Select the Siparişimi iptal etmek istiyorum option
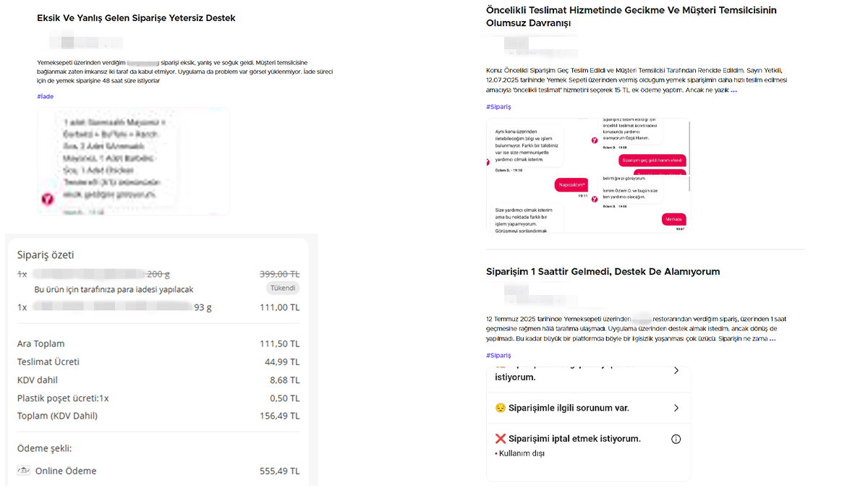Viewport: 868px width, 488px height. [x=574, y=439]
